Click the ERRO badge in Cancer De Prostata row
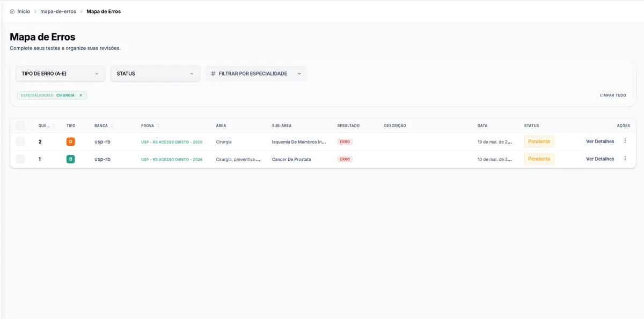 [x=345, y=159]
